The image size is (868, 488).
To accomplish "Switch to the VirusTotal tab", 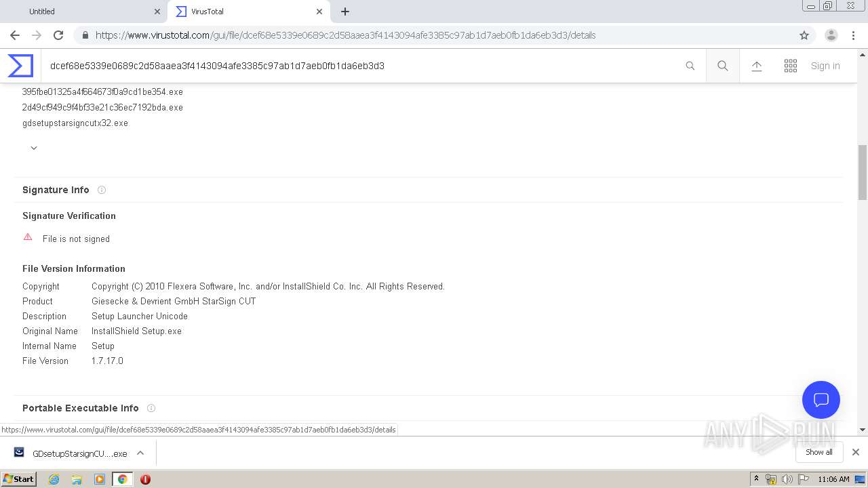I will (249, 12).
